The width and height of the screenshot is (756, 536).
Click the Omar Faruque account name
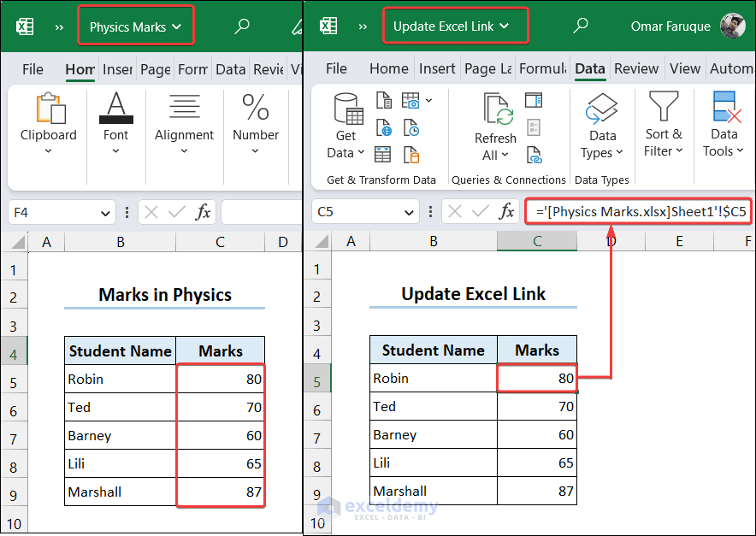click(x=670, y=27)
